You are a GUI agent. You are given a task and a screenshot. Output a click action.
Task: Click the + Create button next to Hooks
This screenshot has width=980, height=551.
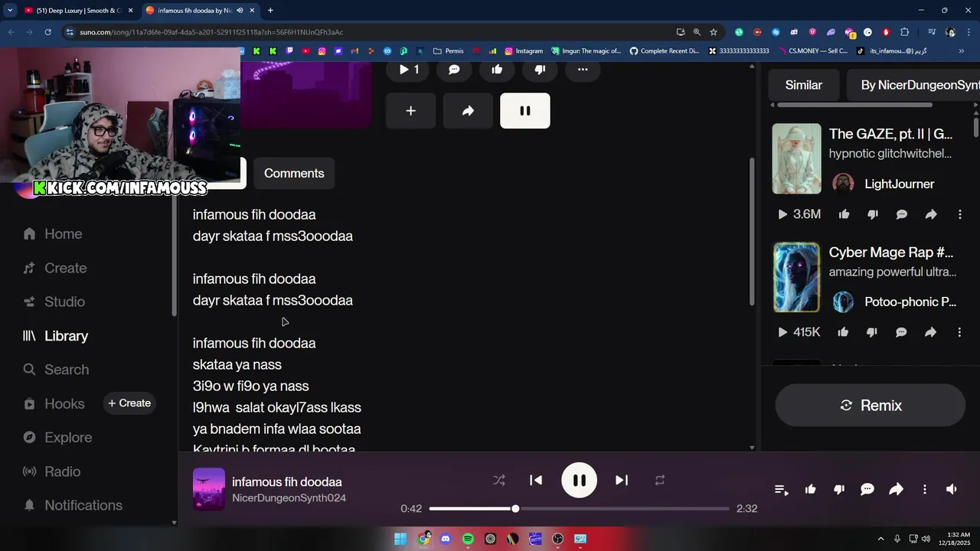point(129,403)
